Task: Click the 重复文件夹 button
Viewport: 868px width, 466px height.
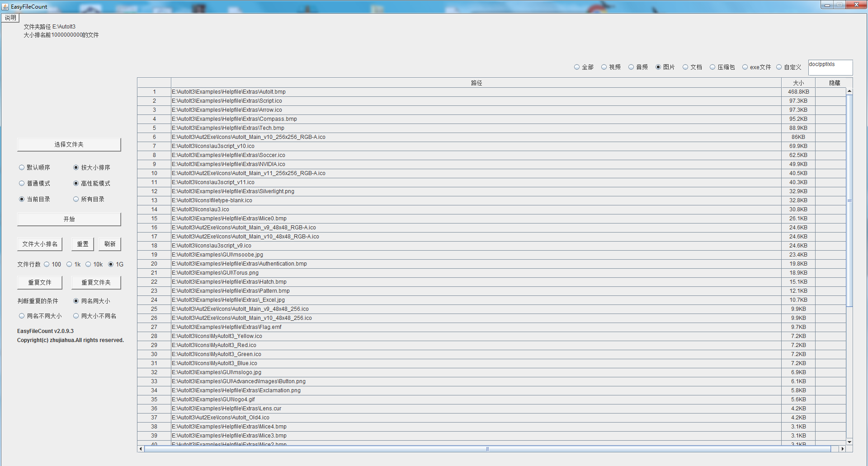Action: (96, 283)
